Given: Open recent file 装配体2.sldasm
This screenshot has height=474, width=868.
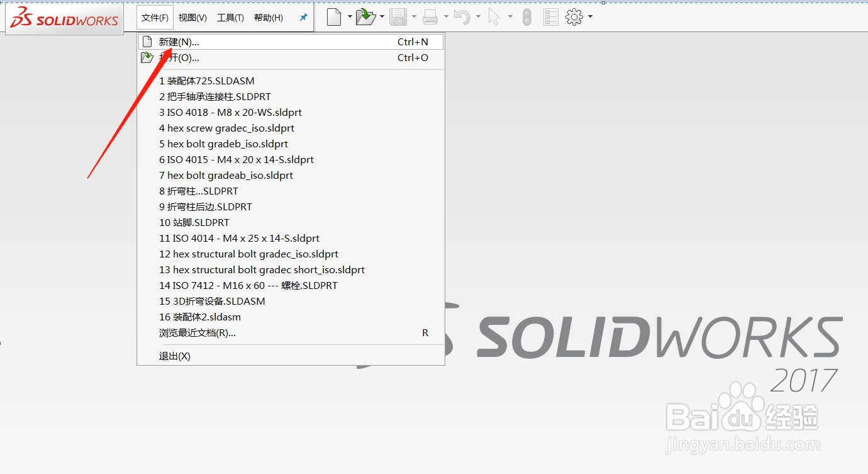Looking at the screenshot, I should (291, 317).
